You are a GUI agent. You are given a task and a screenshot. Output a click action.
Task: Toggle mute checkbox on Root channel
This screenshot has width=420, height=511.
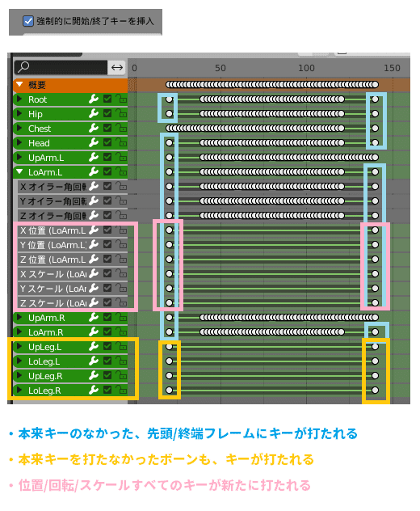tap(107, 99)
